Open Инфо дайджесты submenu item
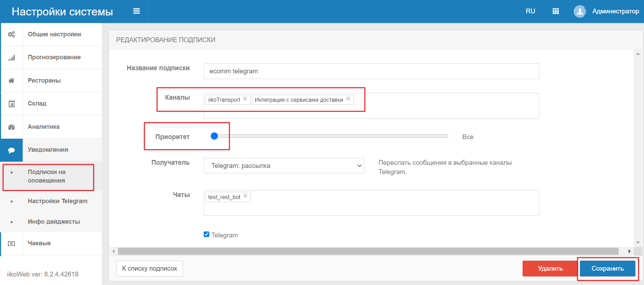The height and width of the screenshot is (285, 644). coord(53,222)
